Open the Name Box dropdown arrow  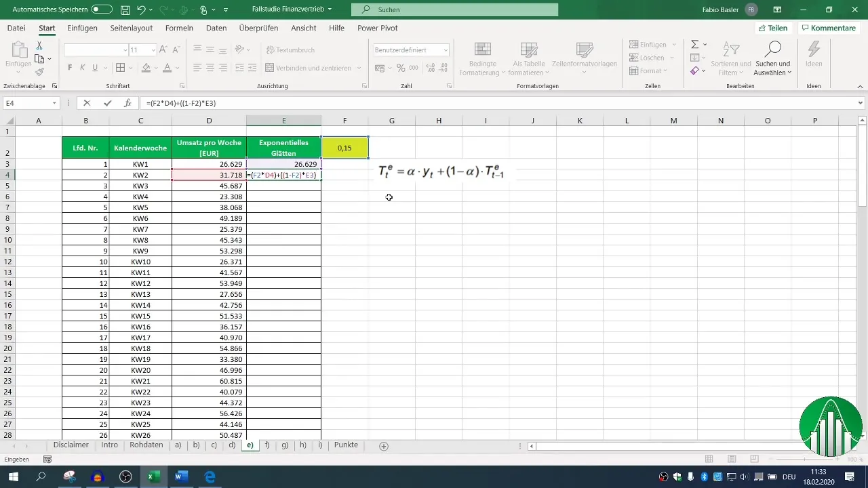54,103
